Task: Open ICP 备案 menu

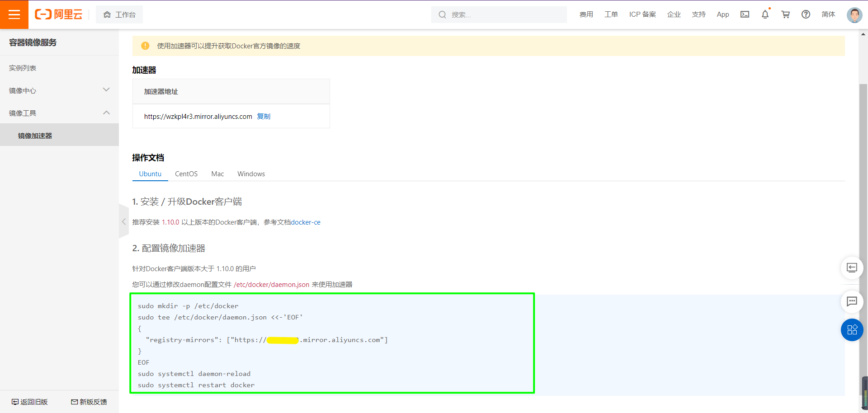Action: (x=642, y=14)
